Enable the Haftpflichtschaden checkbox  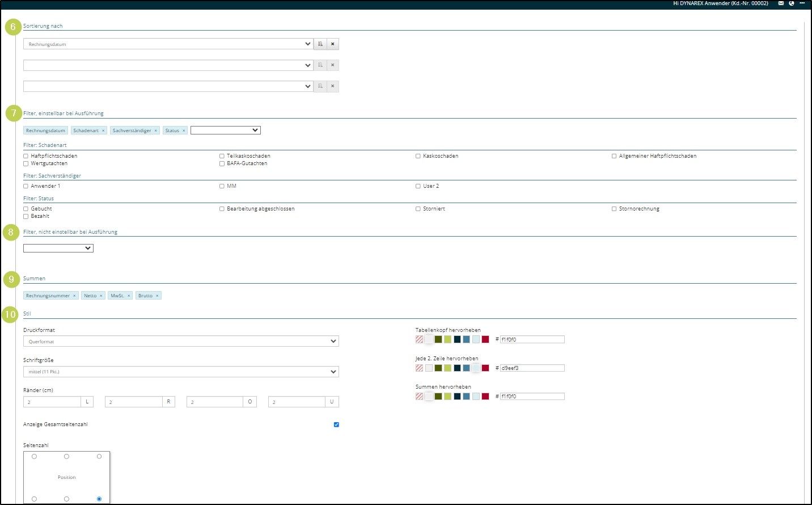tap(26, 156)
